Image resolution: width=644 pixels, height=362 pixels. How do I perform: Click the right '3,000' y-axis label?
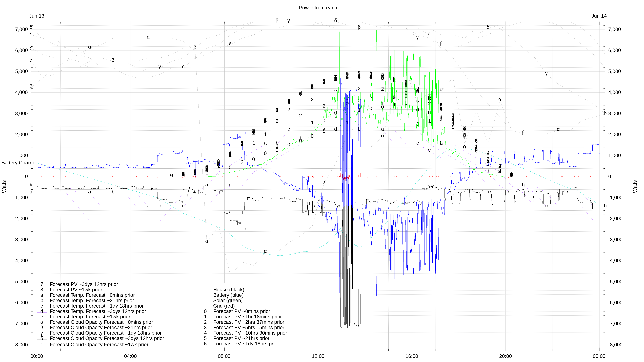(614, 114)
